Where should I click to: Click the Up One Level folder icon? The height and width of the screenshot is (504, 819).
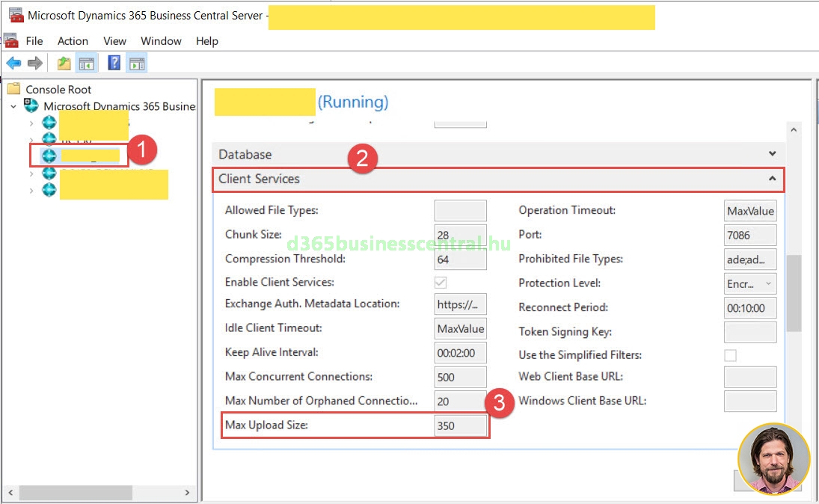(64, 64)
